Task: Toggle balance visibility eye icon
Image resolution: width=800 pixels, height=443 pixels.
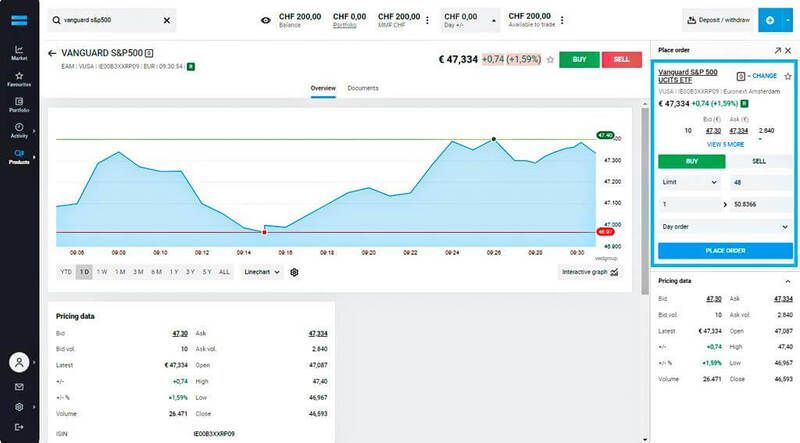Action: (265, 20)
